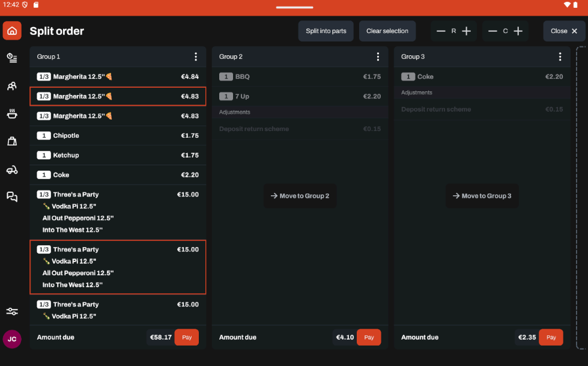This screenshot has width=588, height=366.
Task: Open the chat messages icon
Action: pos(12,197)
